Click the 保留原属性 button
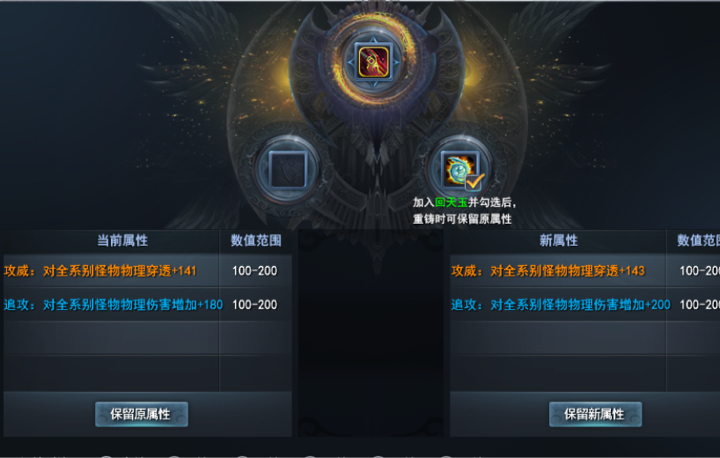 141,414
